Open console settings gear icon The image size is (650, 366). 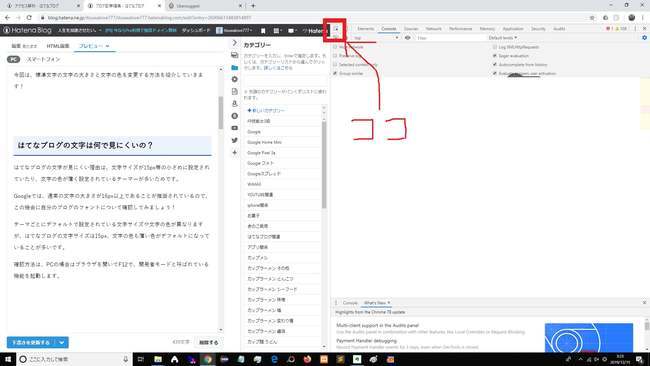(645, 38)
